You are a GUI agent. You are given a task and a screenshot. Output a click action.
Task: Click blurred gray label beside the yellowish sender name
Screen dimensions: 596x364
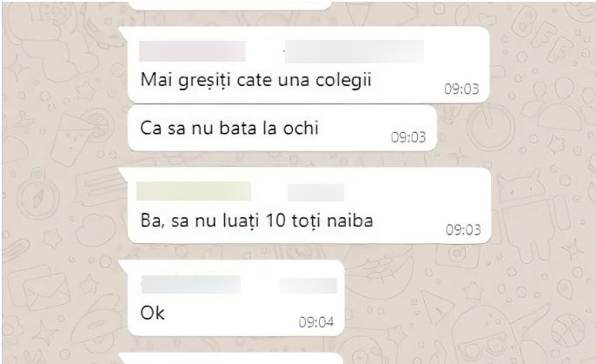pyautogui.click(x=316, y=193)
